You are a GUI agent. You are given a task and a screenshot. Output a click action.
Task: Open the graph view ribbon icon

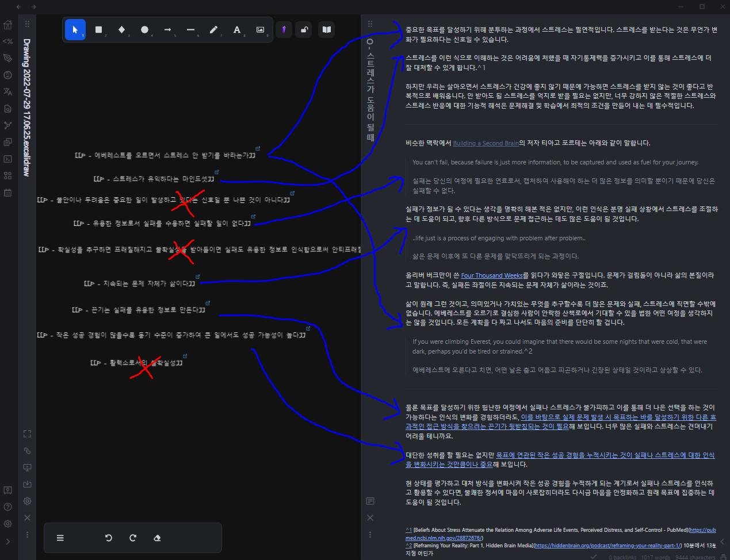7,125
